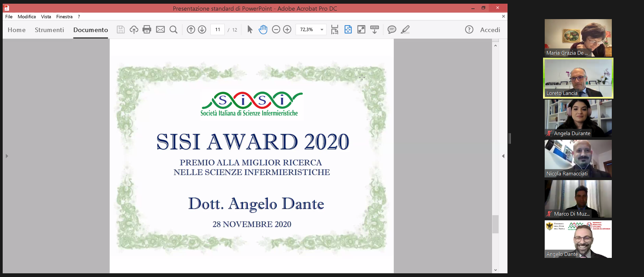Click the 28 NOVEMBRE 2020 date
The image size is (644, 277).
click(252, 224)
